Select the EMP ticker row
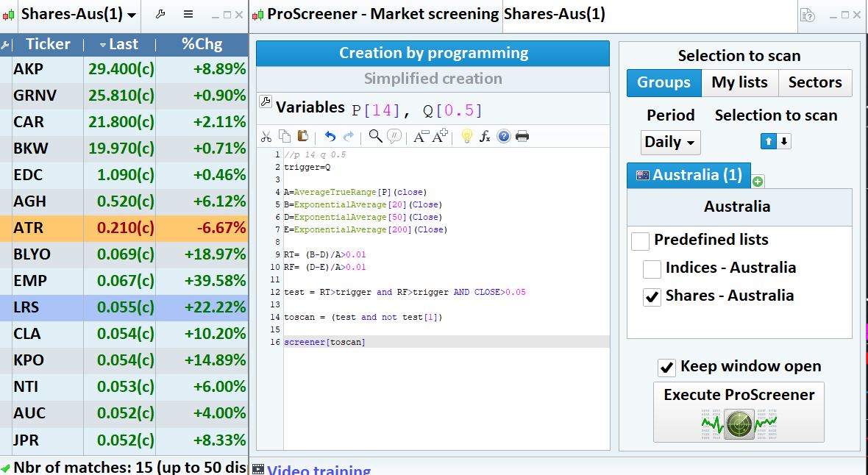Screen dimensions: 868x475 tap(124, 281)
